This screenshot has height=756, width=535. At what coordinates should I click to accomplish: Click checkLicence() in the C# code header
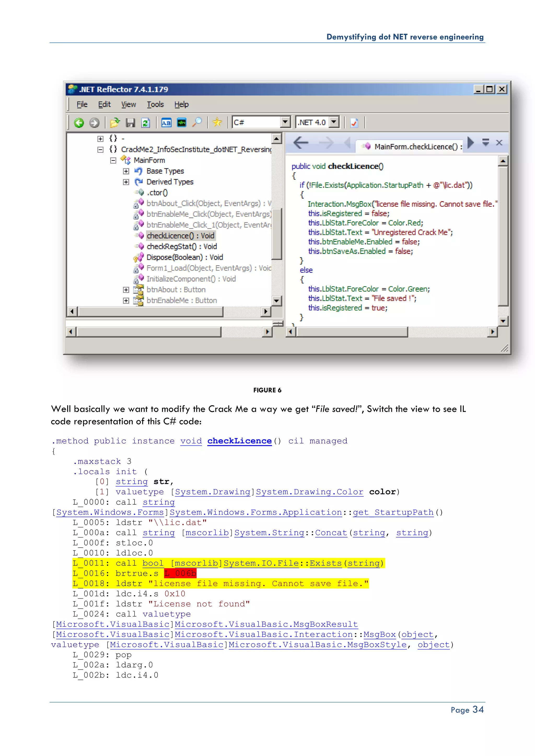tap(356, 166)
